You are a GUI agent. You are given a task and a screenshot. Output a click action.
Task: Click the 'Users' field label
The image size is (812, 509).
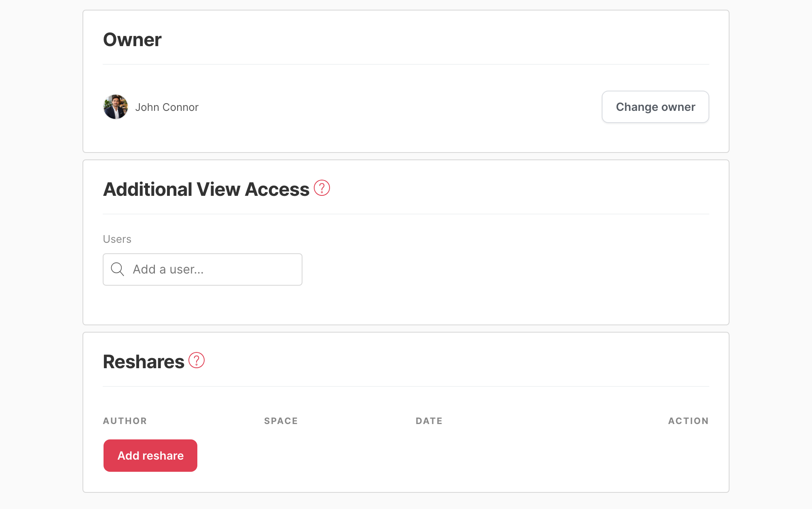pos(117,239)
